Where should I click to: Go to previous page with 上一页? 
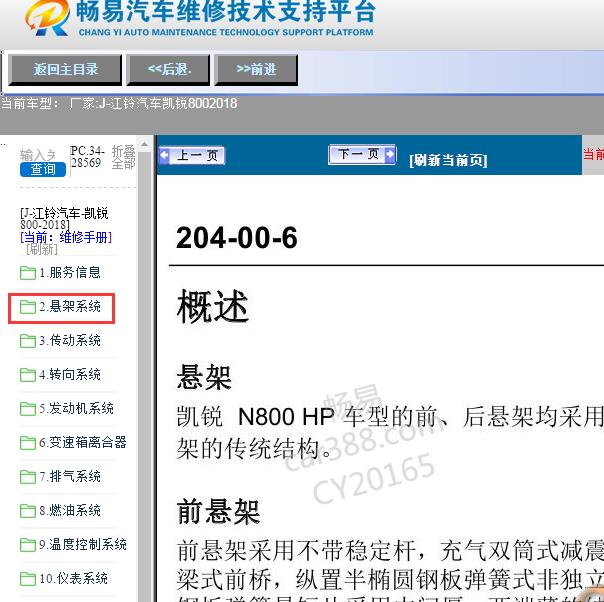tap(192, 155)
